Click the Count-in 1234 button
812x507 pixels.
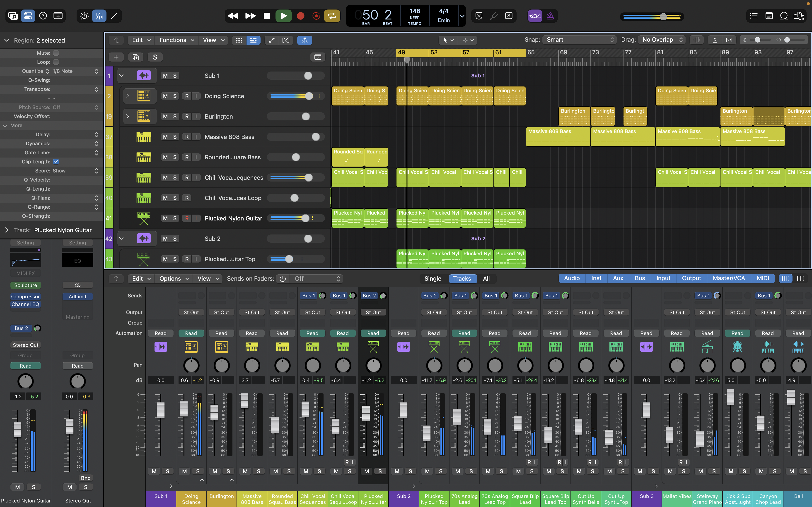pos(535,16)
